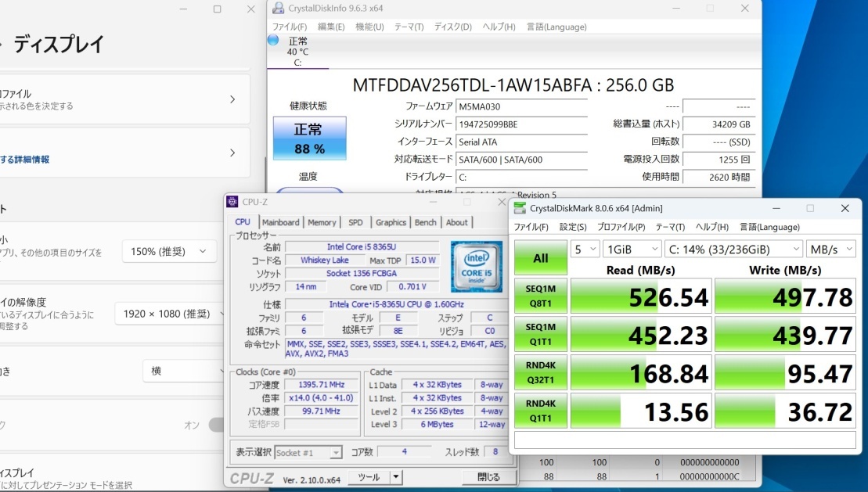Image resolution: width=868 pixels, height=492 pixels.
Task: Click the ファームウェア field M5MA030
Action: tap(521, 107)
